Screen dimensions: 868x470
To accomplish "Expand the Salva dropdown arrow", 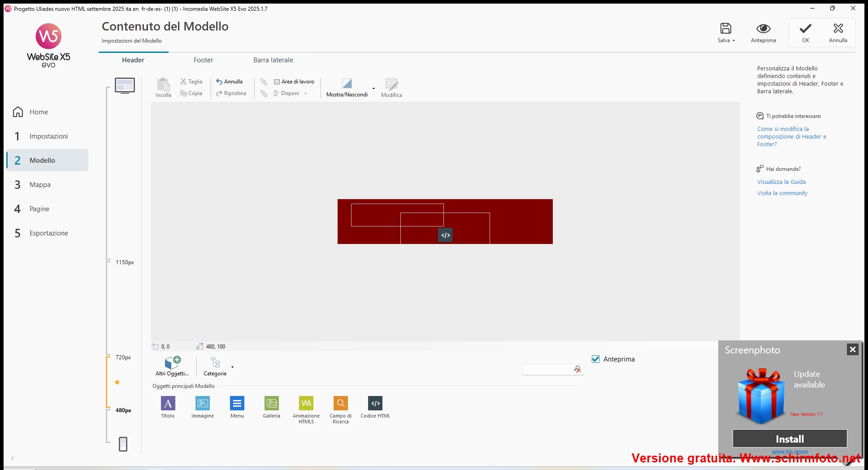I will coord(734,41).
